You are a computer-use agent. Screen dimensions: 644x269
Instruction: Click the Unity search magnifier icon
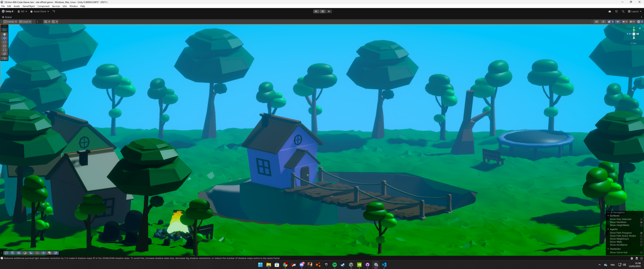tap(623, 11)
